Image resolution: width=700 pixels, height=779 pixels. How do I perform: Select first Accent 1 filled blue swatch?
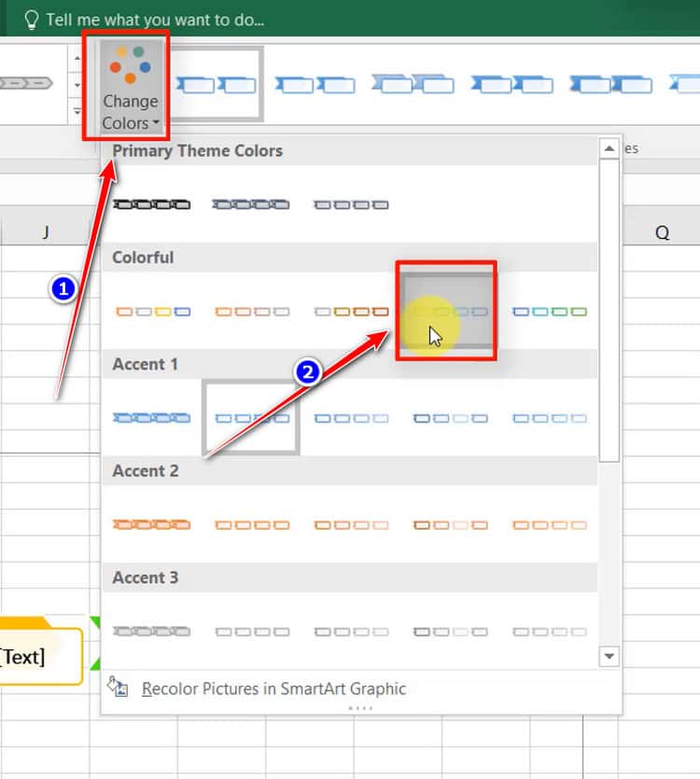pyautogui.click(x=151, y=418)
